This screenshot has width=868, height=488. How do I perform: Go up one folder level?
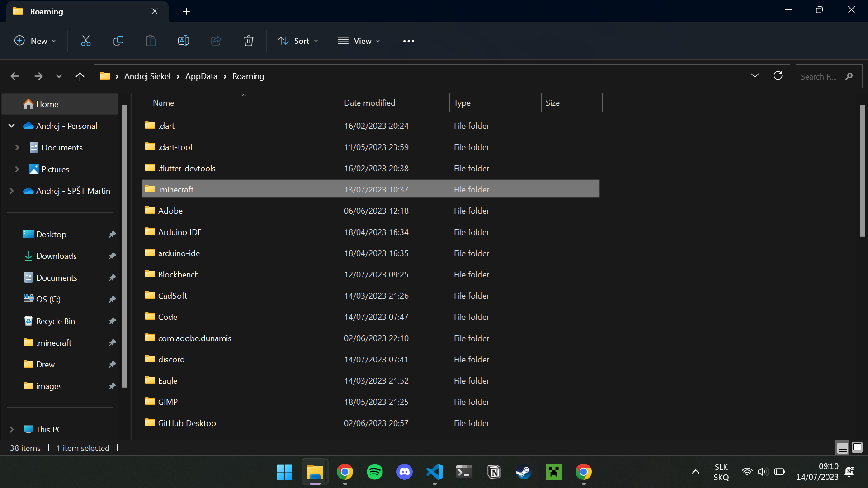tap(80, 76)
